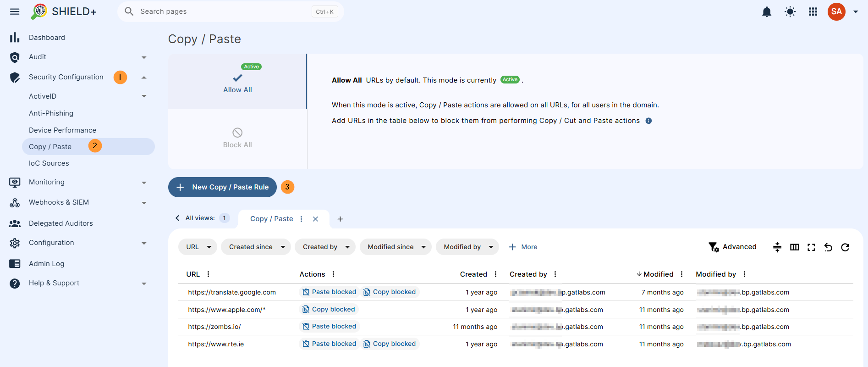Open the hamburger navigation menu
Viewport: 868px width, 367px height.
click(15, 11)
